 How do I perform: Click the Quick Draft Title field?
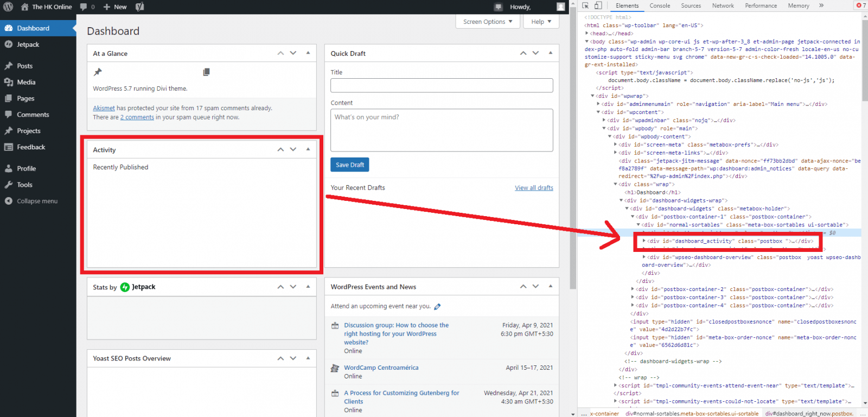click(x=442, y=85)
